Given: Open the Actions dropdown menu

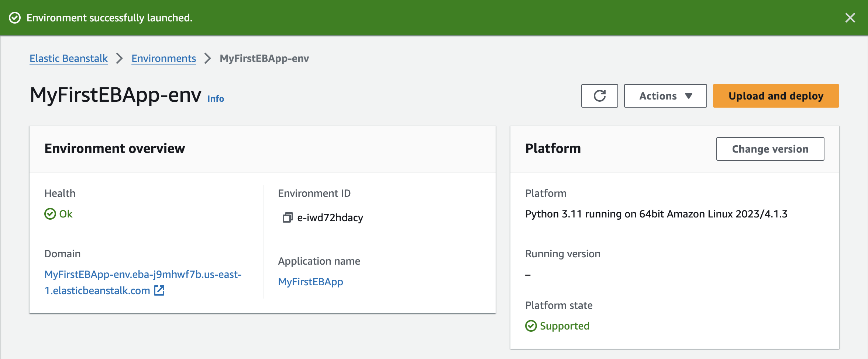Looking at the screenshot, I should 665,96.
